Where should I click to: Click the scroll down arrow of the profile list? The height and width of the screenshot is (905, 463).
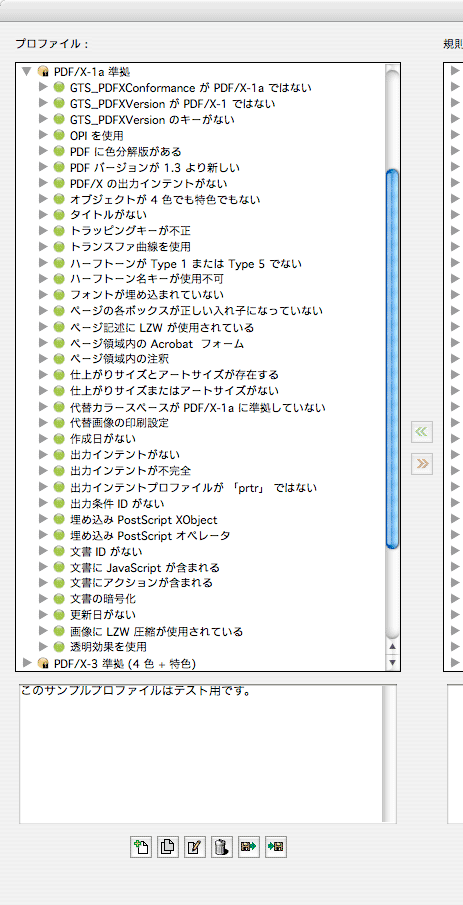click(x=393, y=661)
